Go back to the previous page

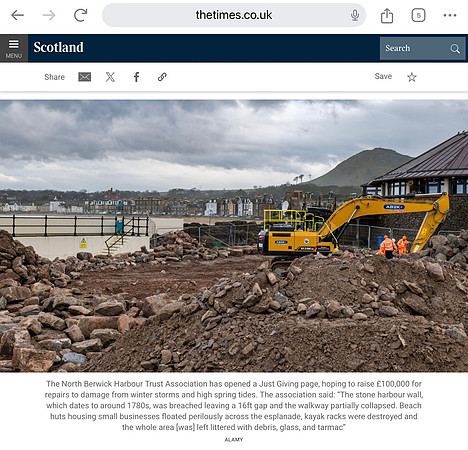click(x=17, y=15)
